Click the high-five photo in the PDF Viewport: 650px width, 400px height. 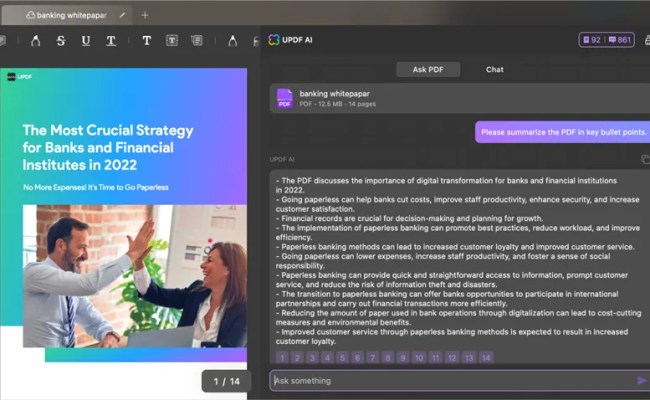click(x=135, y=276)
